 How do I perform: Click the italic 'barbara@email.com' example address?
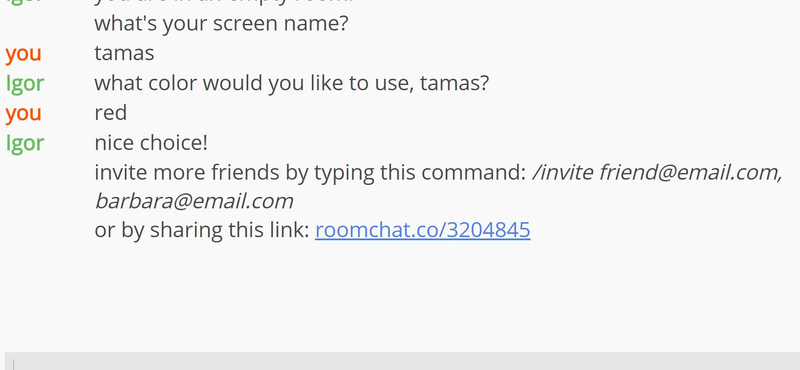pos(194,202)
